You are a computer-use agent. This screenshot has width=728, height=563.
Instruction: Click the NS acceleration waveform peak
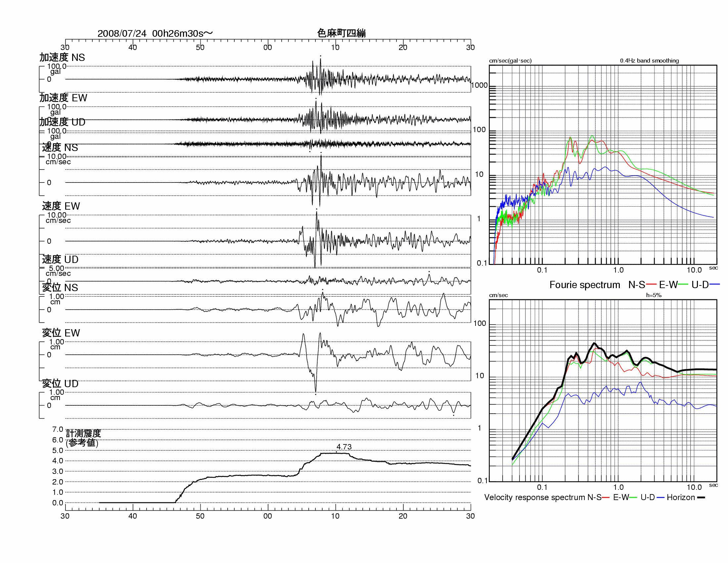(x=321, y=60)
